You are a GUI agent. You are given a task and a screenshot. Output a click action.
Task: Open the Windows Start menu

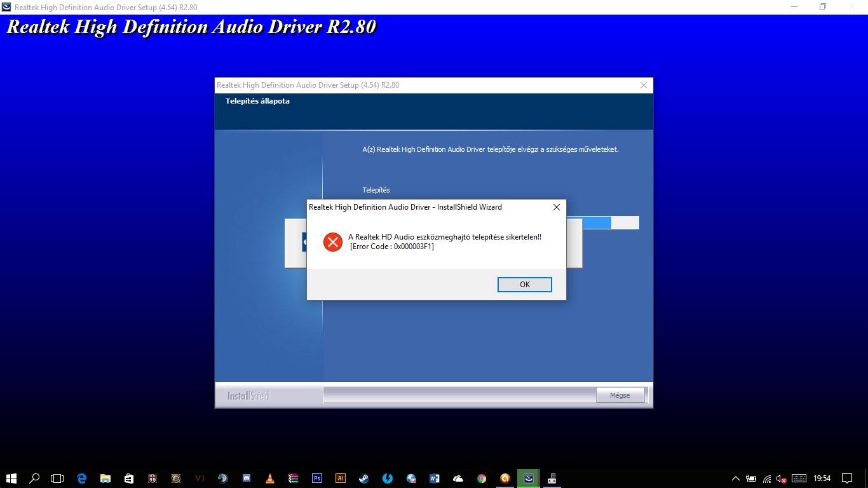pyautogui.click(x=11, y=478)
